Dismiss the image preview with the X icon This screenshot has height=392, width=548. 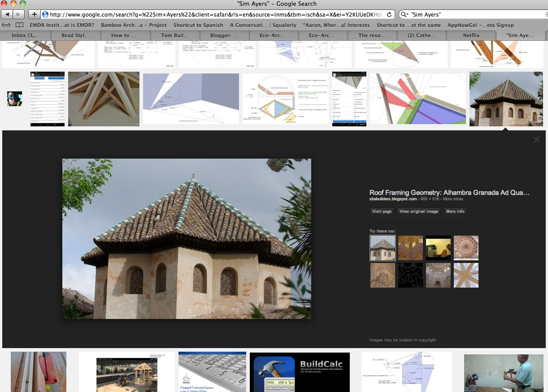pyautogui.click(x=536, y=139)
